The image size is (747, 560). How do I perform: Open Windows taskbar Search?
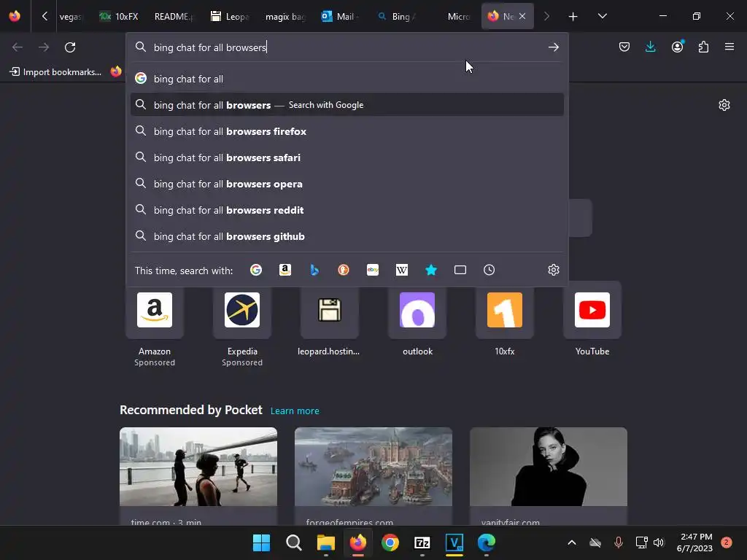tap(293, 542)
